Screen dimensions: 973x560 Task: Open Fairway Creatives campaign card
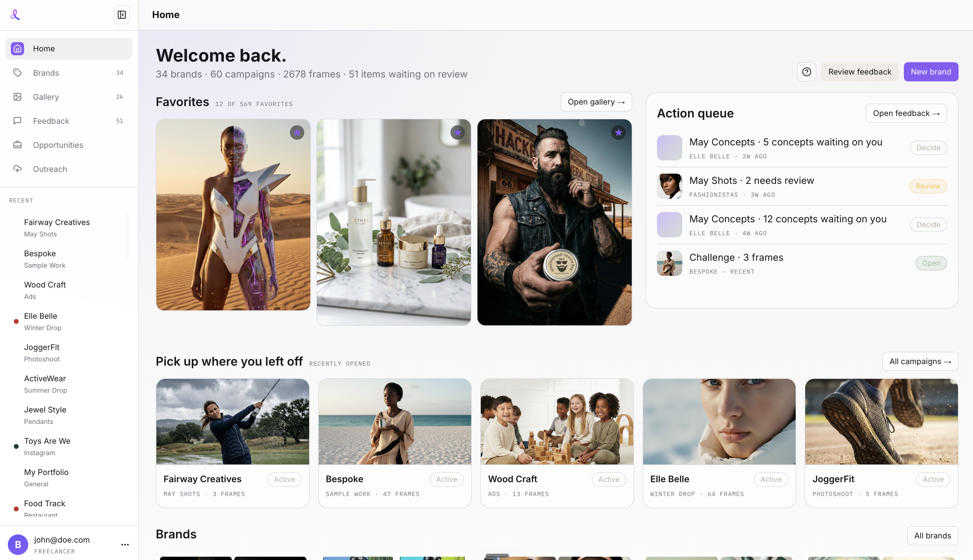[232, 443]
